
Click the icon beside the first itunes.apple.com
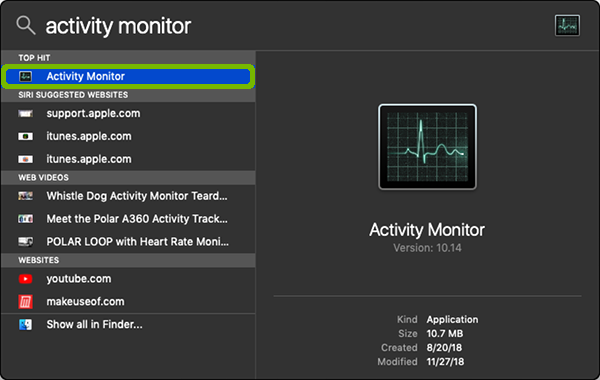pos(26,136)
